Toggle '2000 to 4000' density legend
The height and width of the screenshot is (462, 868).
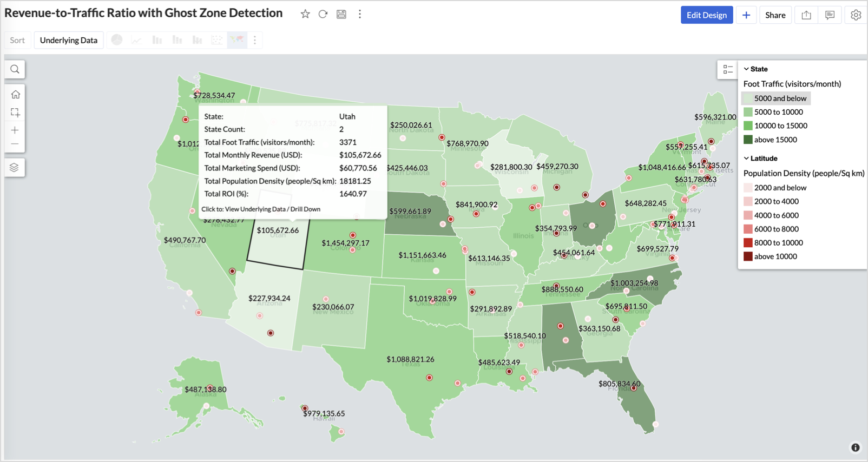(772, 201)
